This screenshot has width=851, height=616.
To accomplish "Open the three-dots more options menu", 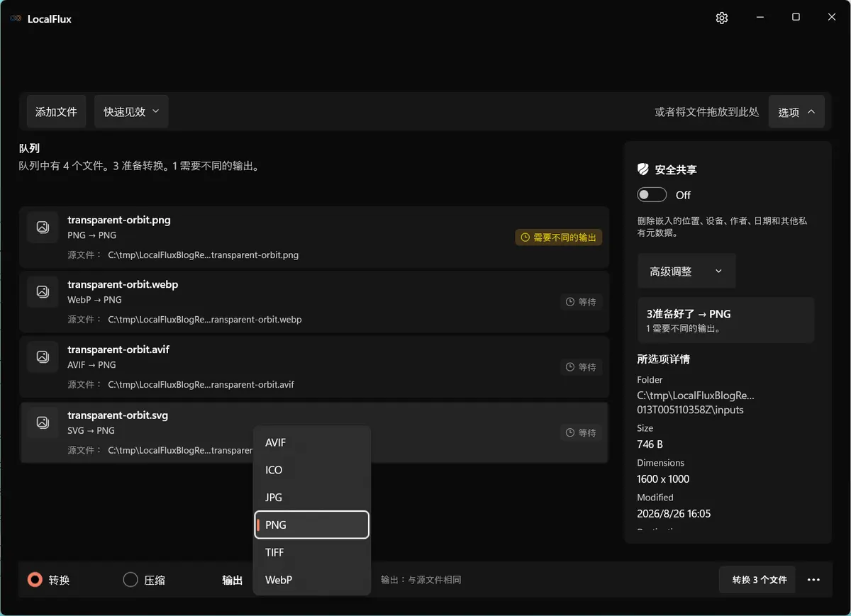I will (x=813, y=580).
